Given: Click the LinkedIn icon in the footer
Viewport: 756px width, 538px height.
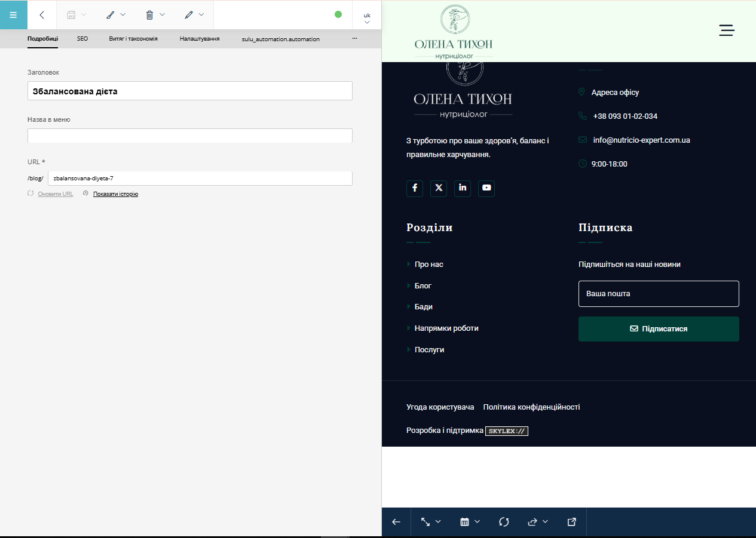Looking at the screenshot, I should click(463, 188).
